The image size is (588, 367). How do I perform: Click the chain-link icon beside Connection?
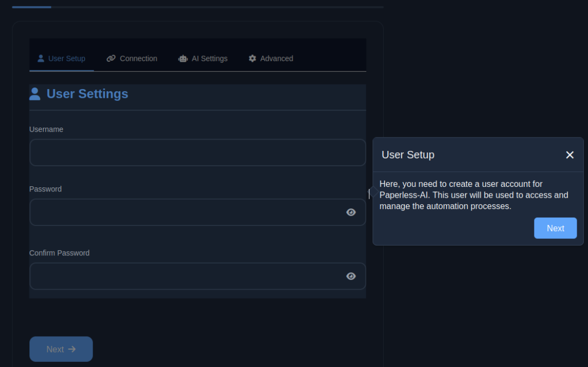[111, 58]
